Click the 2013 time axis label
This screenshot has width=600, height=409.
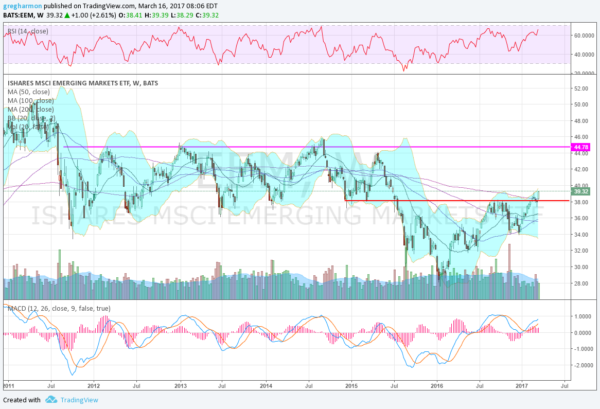point(180,386)
